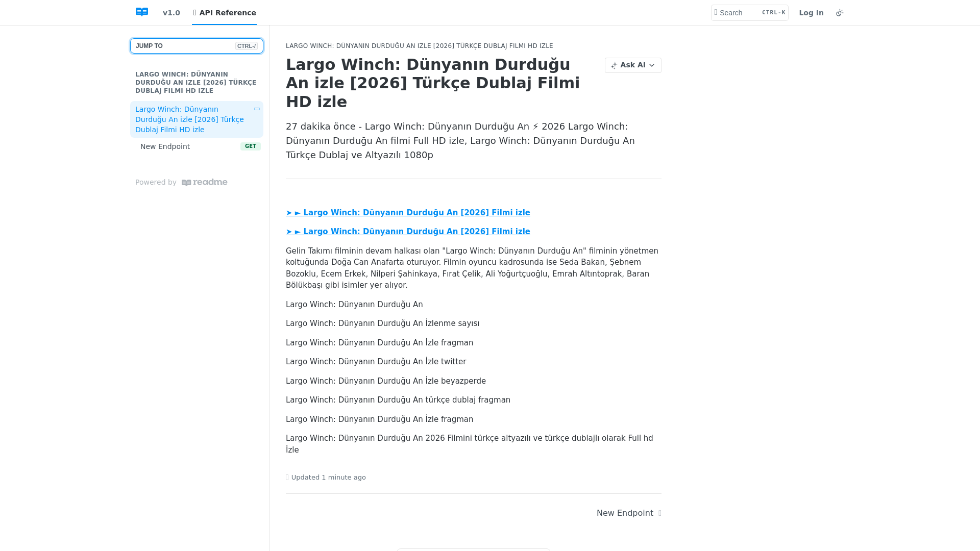Screen dimensions: 980x551
Task: Select the Largo Winch page in the sidebar
Action: click(197, 119)
